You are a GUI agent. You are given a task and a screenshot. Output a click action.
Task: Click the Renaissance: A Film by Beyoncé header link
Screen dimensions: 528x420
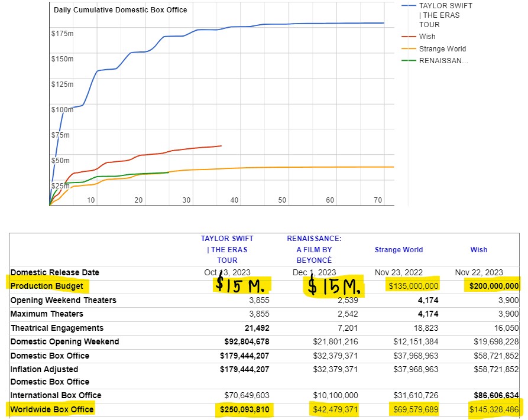point(314,249)
